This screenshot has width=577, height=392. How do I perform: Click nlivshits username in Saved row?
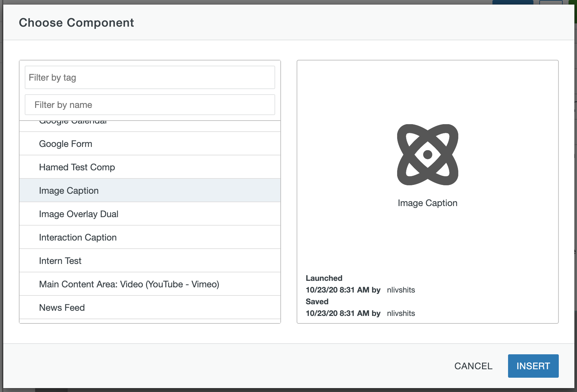[x=401, y=313]
